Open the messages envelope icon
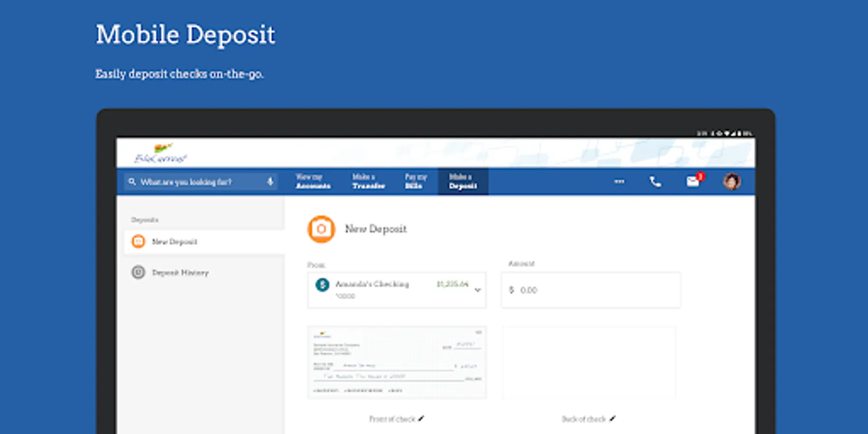 (x=692, y=181)
